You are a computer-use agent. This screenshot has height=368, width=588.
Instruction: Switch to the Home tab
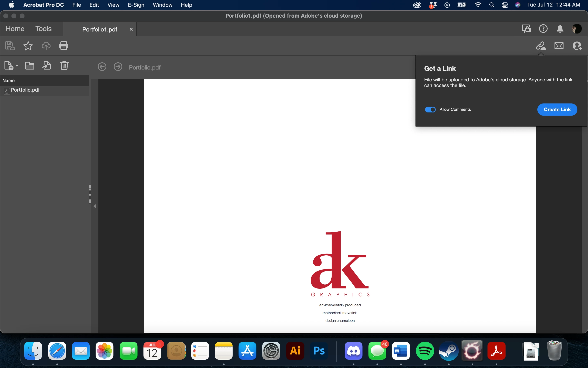point(15,29)
